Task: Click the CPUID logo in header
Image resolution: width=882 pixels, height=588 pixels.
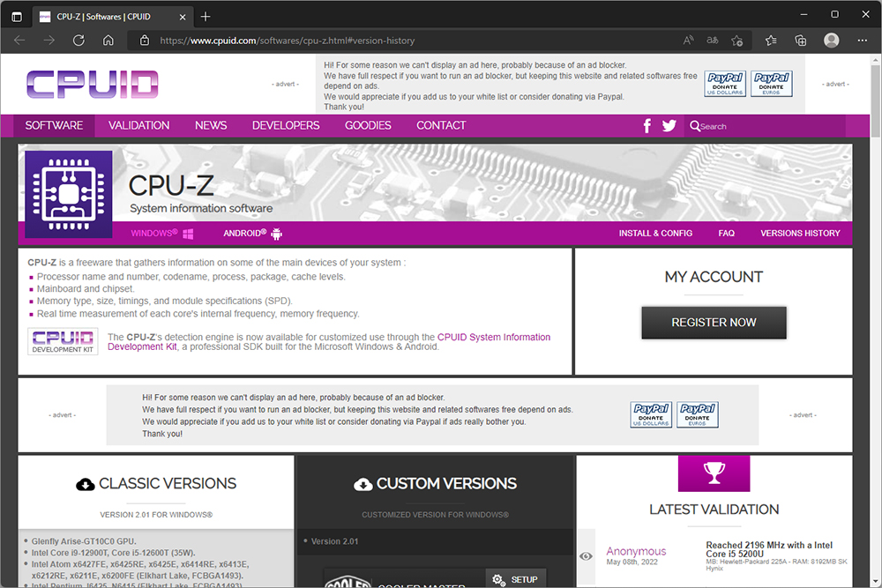Action: pyautogui.click(x=93, y=85)
